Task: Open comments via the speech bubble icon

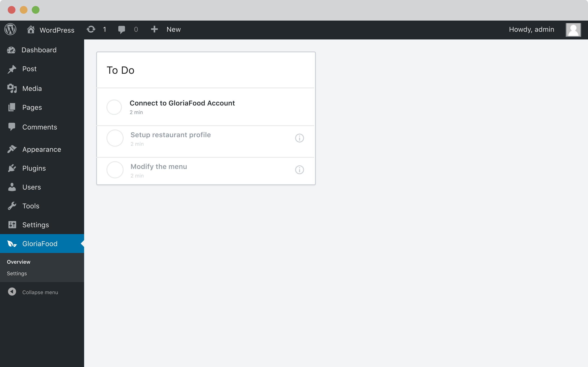Action: click(x=122, y=29)
